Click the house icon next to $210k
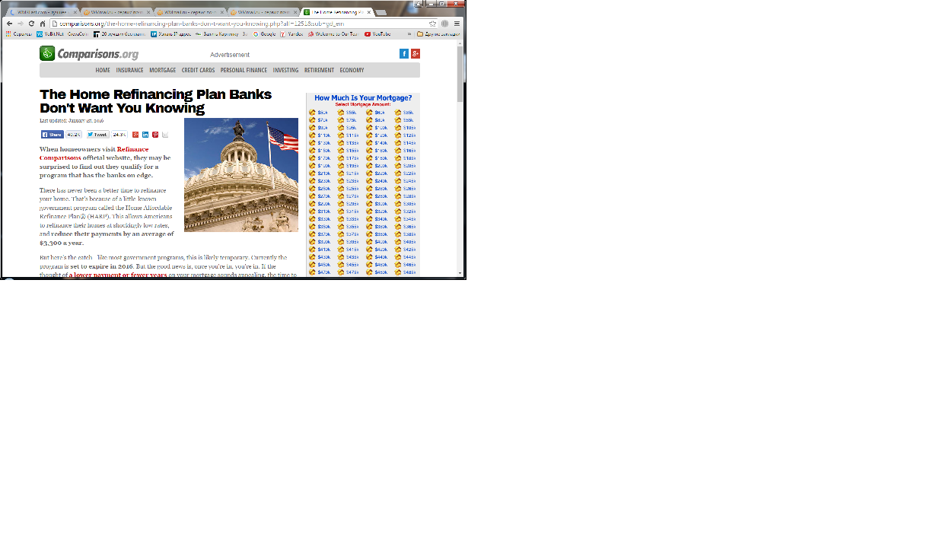 click(x=312, y=173)
